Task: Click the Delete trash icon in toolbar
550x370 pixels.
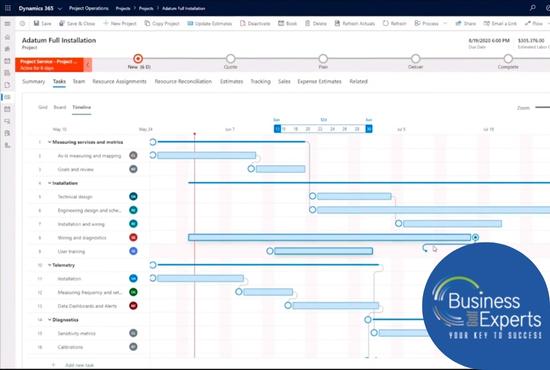Action: (x=308, y=23)
